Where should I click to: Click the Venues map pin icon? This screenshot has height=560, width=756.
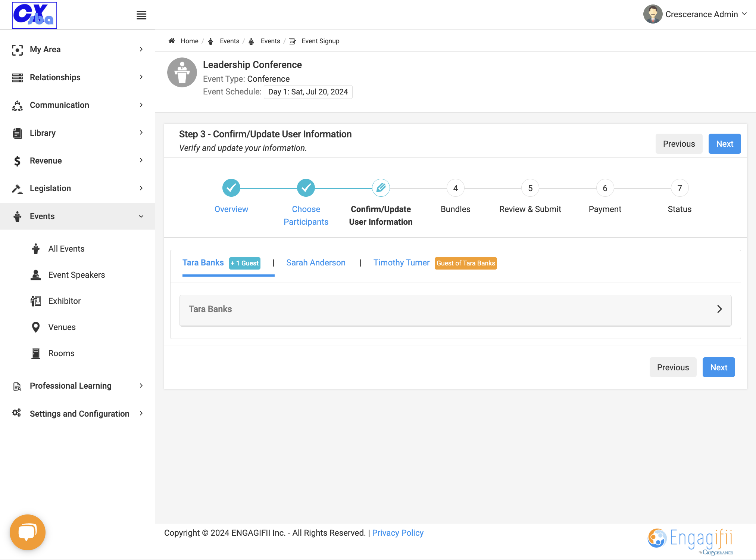(x=36, y=327)
